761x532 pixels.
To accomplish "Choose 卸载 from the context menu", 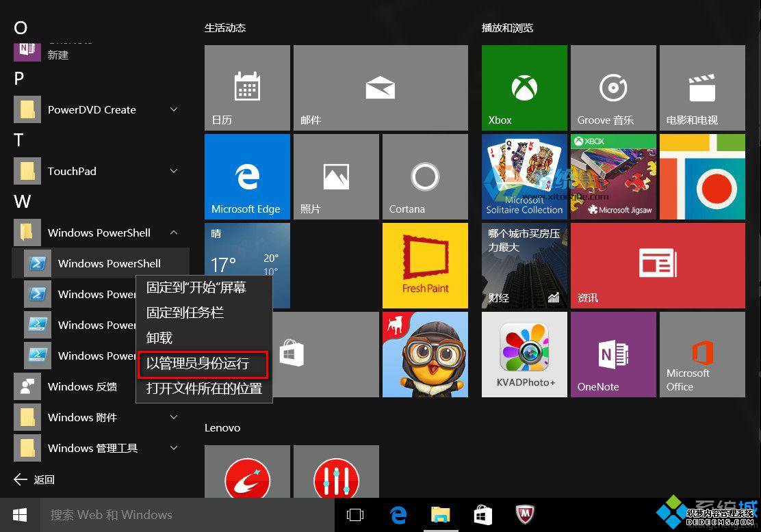I will (204, 338).
